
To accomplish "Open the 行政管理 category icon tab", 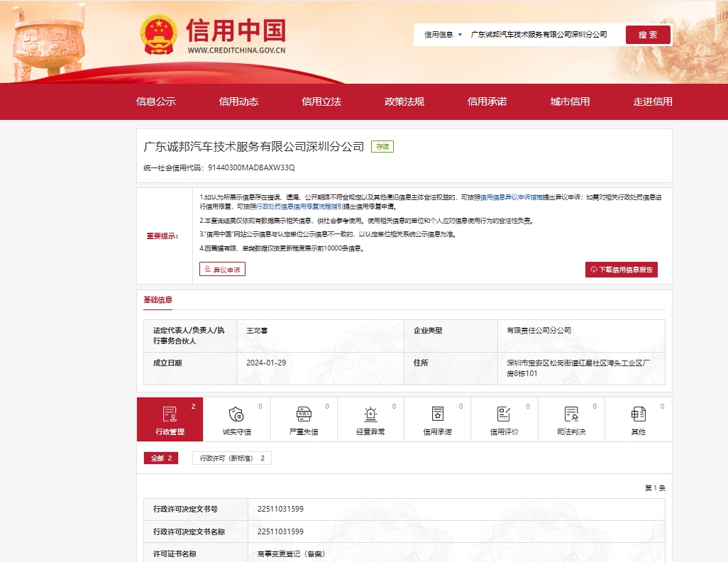I will [x=170, y=419].
